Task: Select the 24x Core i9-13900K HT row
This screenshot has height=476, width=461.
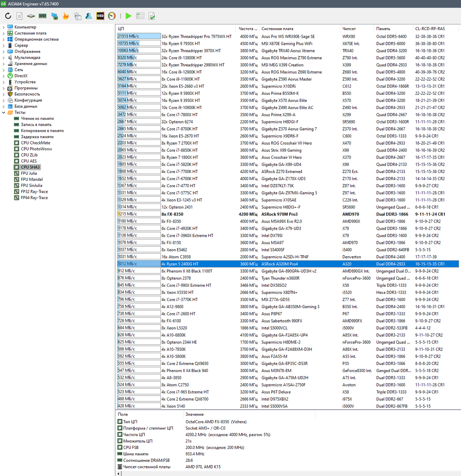Action: pyautogui.click(x=288, y=58)
